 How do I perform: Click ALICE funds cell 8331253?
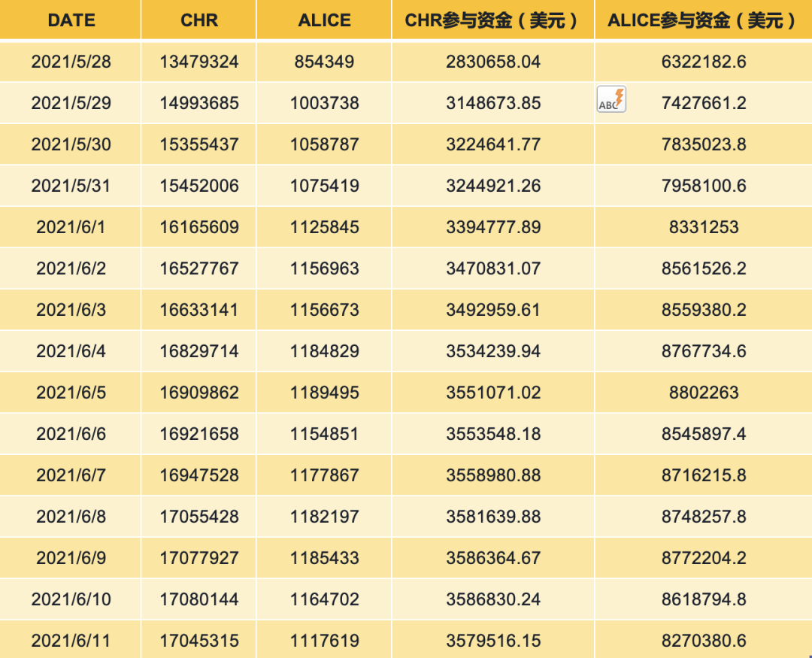tap(704, 227)
